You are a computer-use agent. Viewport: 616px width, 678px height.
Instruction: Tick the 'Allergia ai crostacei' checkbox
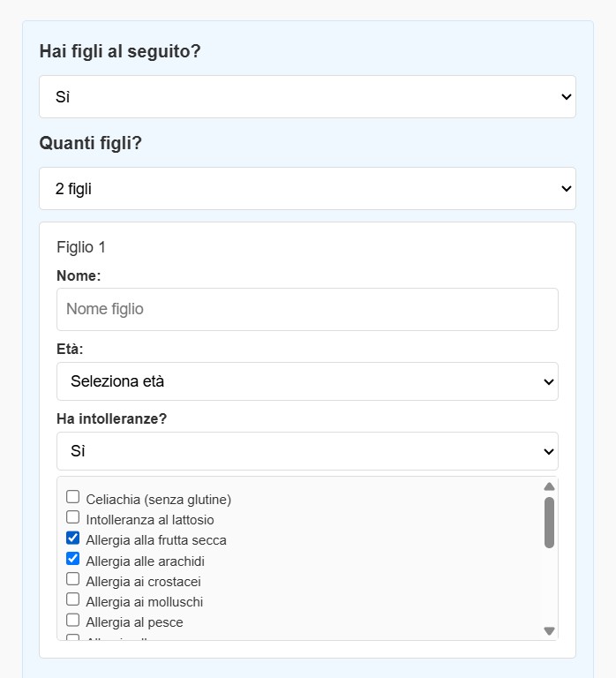pos(73,580)
